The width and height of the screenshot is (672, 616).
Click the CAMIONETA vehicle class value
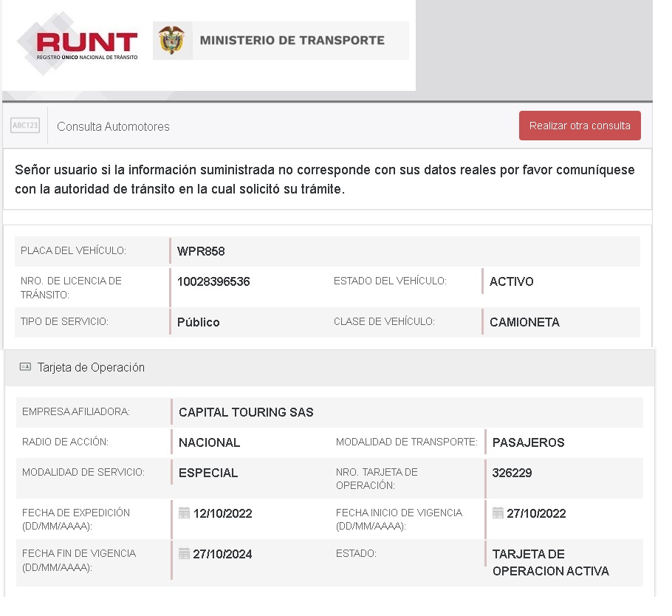tap(524, 322)
